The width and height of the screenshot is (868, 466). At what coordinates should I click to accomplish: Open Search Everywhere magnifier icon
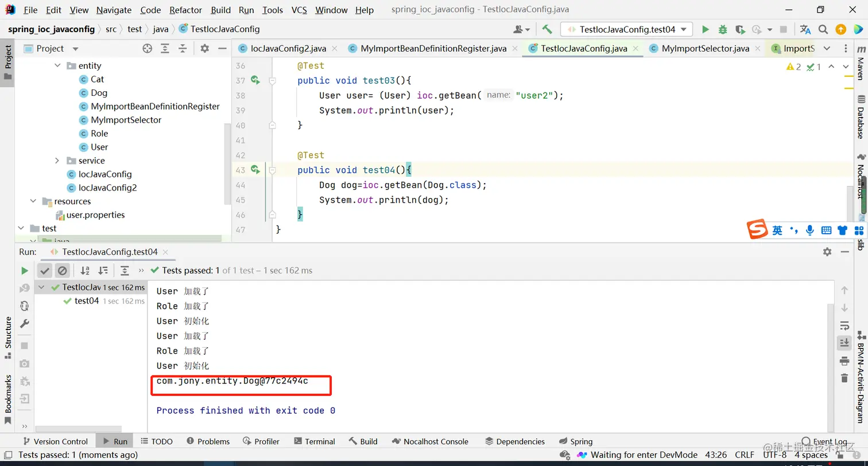[x=823, y=29]
